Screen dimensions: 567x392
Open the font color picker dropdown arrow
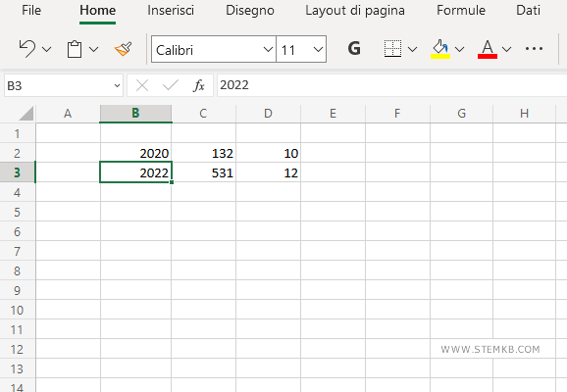[x=506, y=49]
